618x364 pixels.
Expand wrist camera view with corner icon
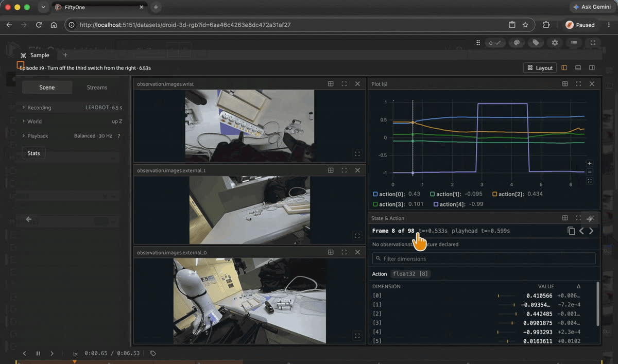tap(357, 153)
